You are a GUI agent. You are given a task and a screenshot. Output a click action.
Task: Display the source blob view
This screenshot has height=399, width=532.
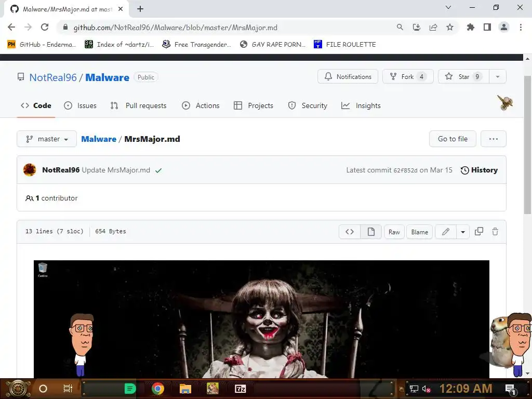350,232
